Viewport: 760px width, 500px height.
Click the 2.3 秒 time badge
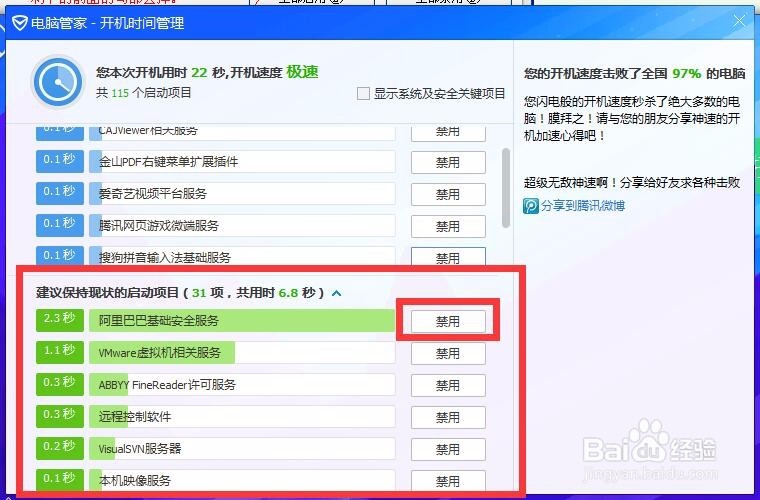point(60,320)
